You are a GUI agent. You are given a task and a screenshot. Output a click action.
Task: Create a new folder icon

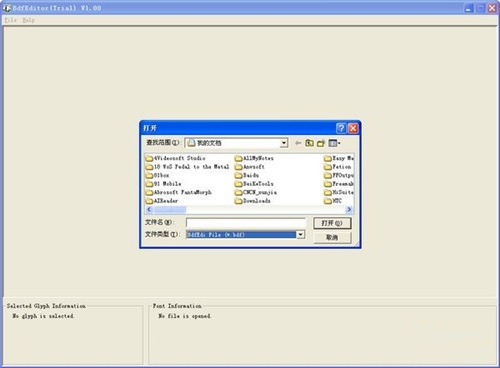point(321,143)
